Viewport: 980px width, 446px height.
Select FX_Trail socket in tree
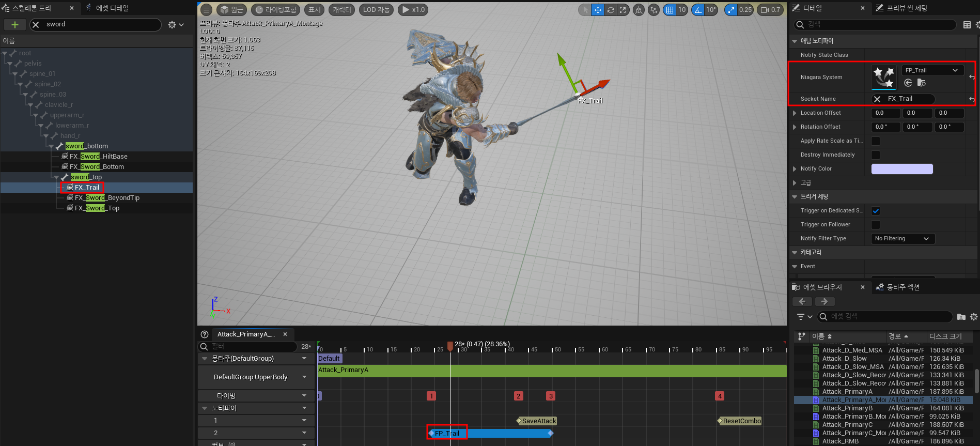pyautogui.click(x=87, y=188)
